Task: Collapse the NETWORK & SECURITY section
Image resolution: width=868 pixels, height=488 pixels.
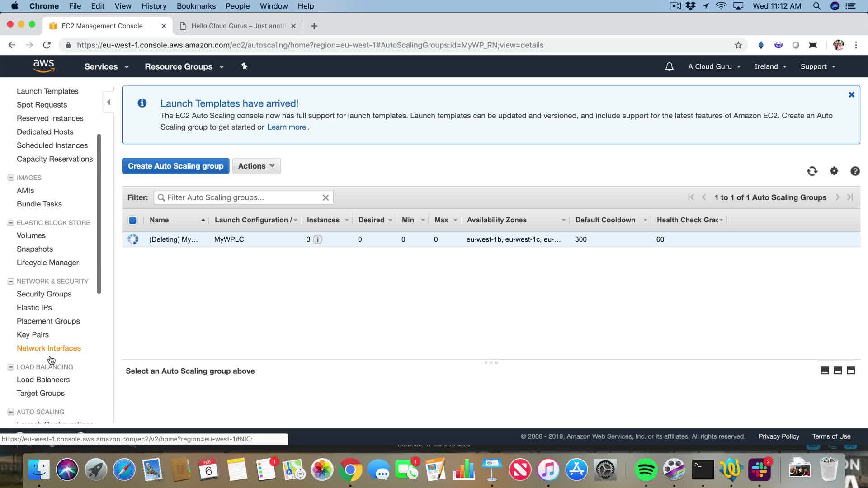Action: (x=11, y=281)
